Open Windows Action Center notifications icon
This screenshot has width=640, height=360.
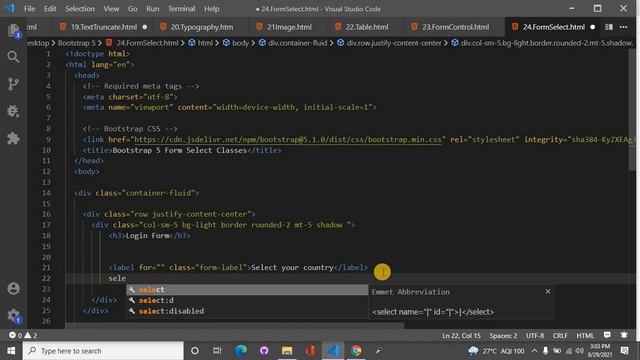(x=624, y=351)
